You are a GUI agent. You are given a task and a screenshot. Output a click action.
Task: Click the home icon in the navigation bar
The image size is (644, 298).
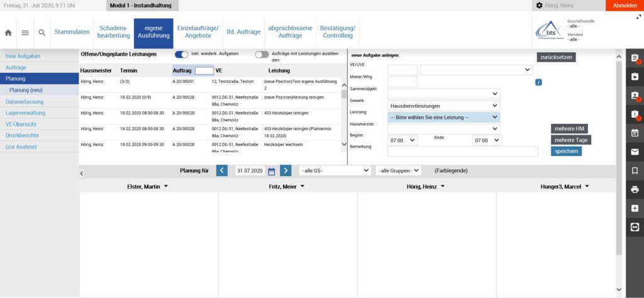point(8,32)
